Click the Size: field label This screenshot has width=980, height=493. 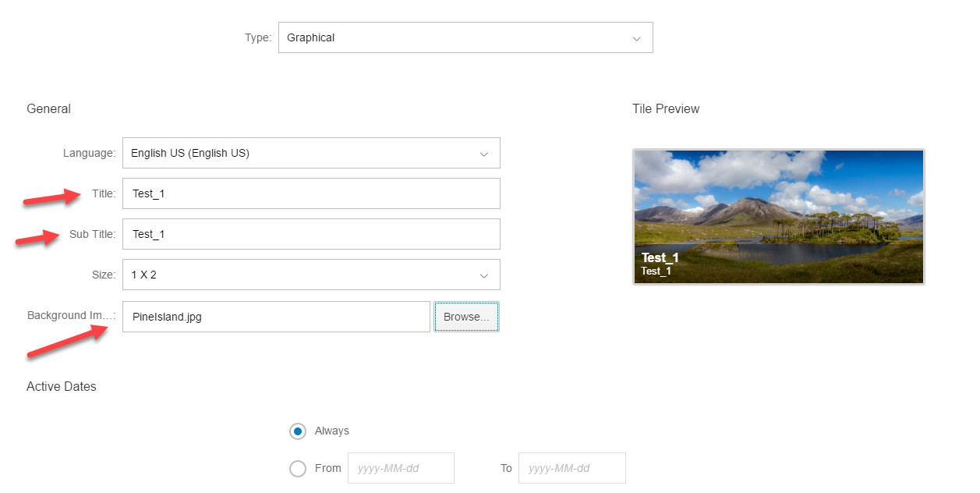click(x=104, y=275)
